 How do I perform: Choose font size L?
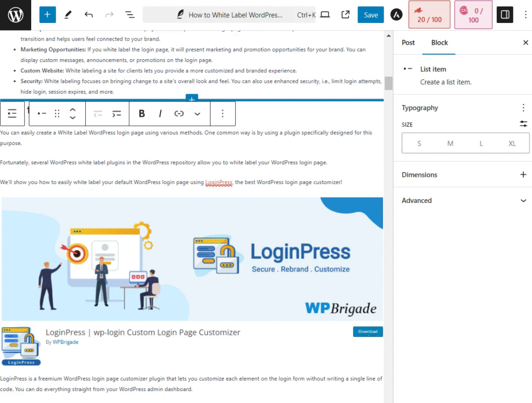tap(481, 144)
